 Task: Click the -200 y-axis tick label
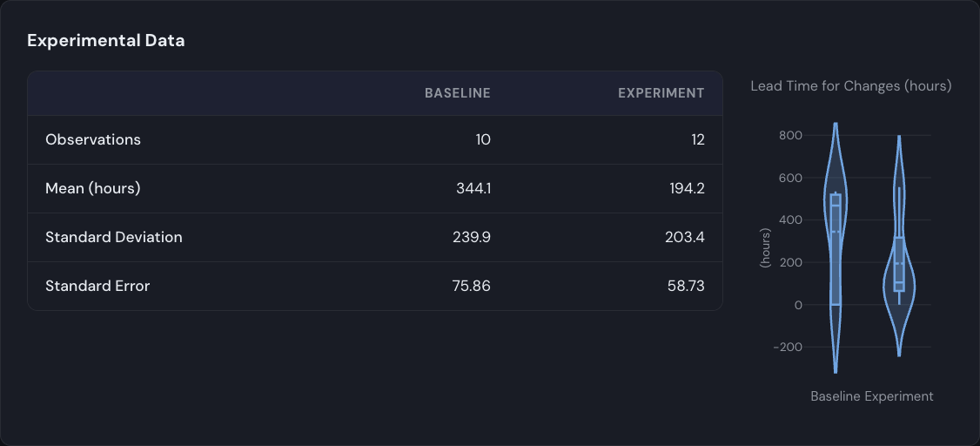pyautogui.click(x=788, y=348)
